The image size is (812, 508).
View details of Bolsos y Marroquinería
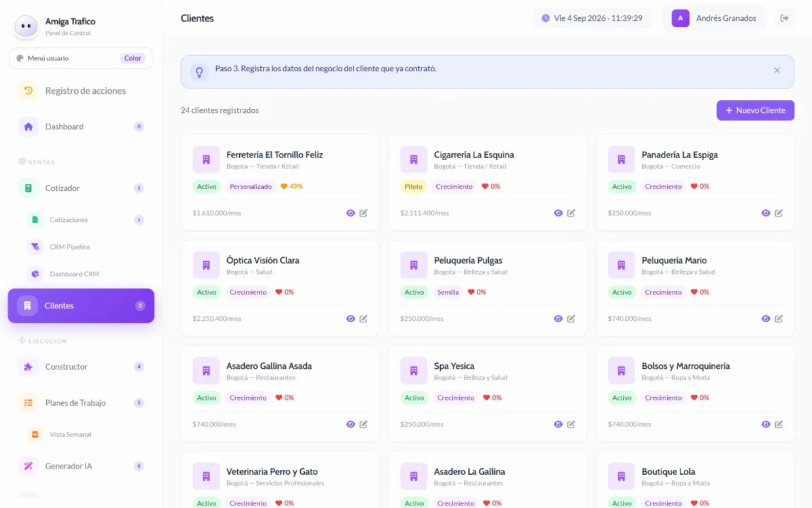pos(766,424)
